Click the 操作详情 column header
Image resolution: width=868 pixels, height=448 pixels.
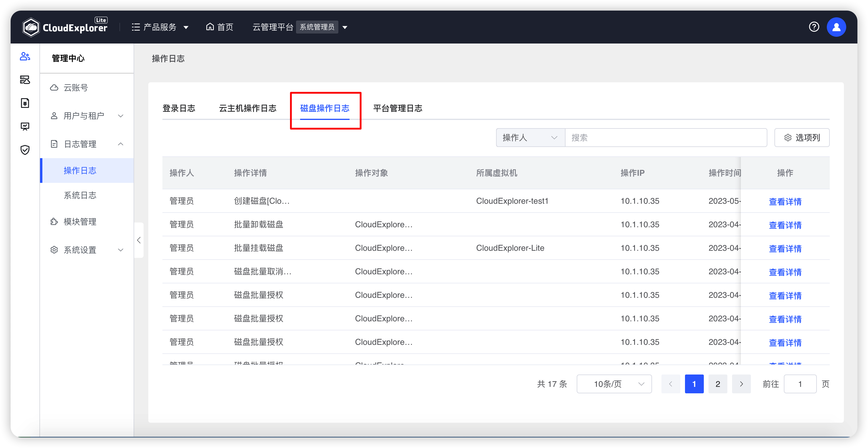click(250, 173)
